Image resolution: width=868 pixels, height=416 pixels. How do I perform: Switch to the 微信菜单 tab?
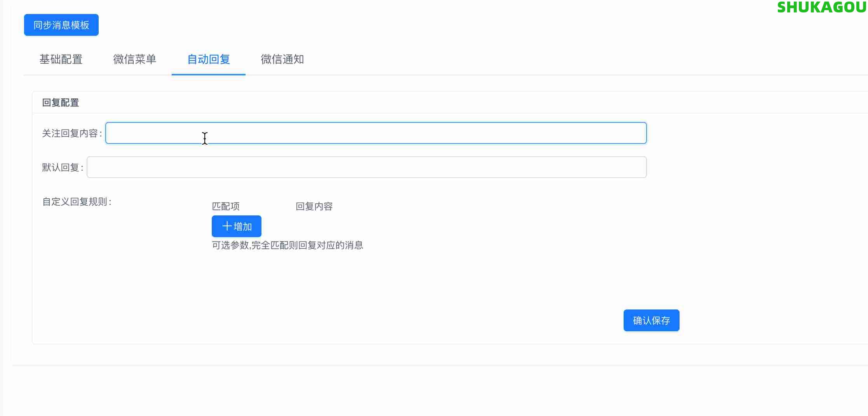click(134, 59)
